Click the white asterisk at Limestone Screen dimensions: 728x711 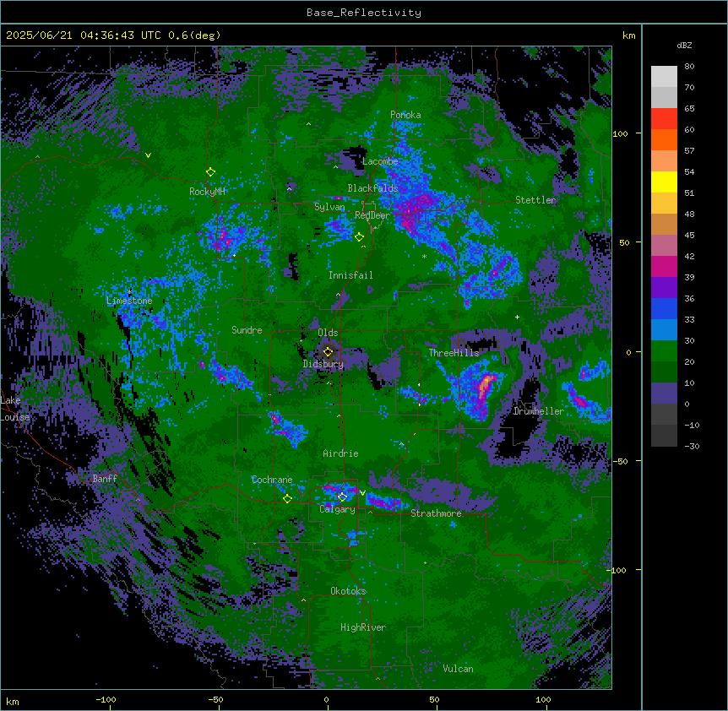click(x=129, y=292)
